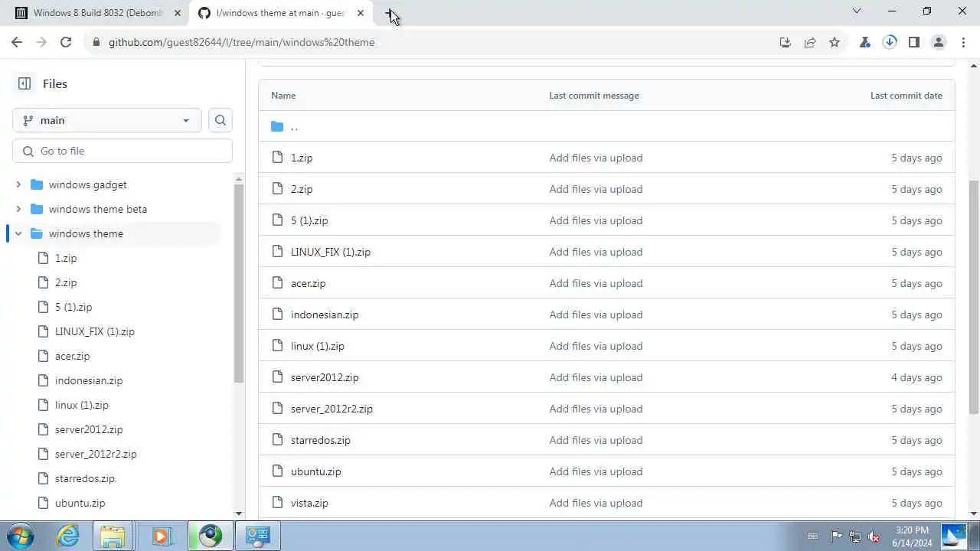The width and height of the screenshot is (980, 551).
Task: Open Windows Media Player from taskbar
Action: point(160,536)
